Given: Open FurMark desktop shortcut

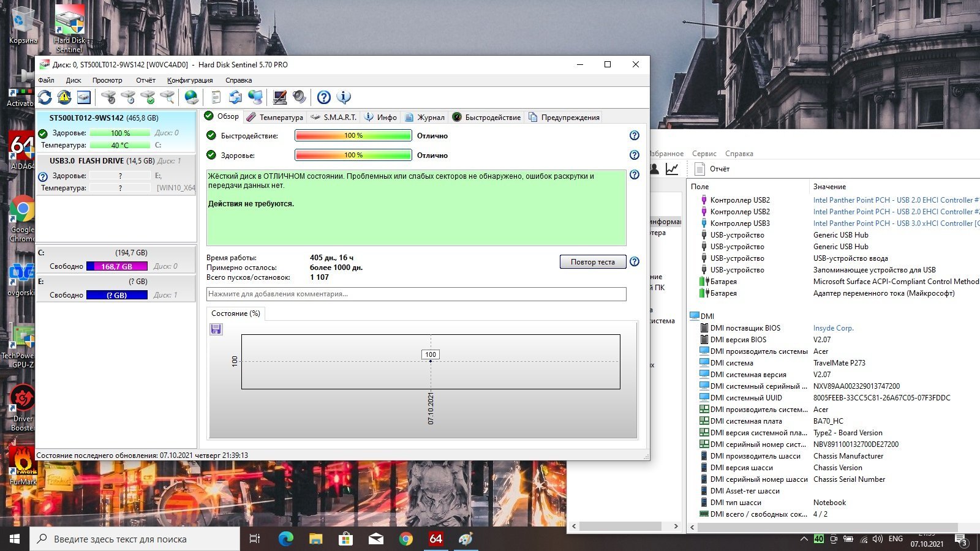Looking at the screenshot, I should point(22,467).
